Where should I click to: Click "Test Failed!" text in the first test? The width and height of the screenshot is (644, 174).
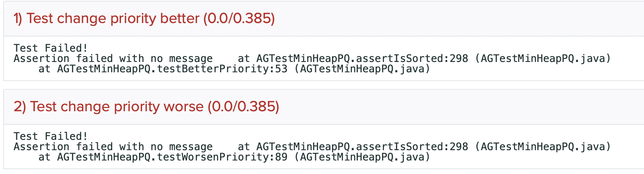point(51,48)
